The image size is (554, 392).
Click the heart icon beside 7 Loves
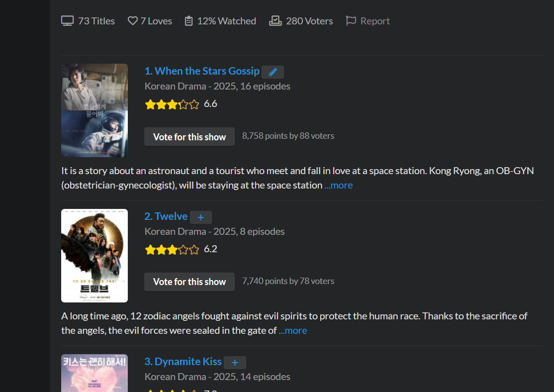[132, 21]
